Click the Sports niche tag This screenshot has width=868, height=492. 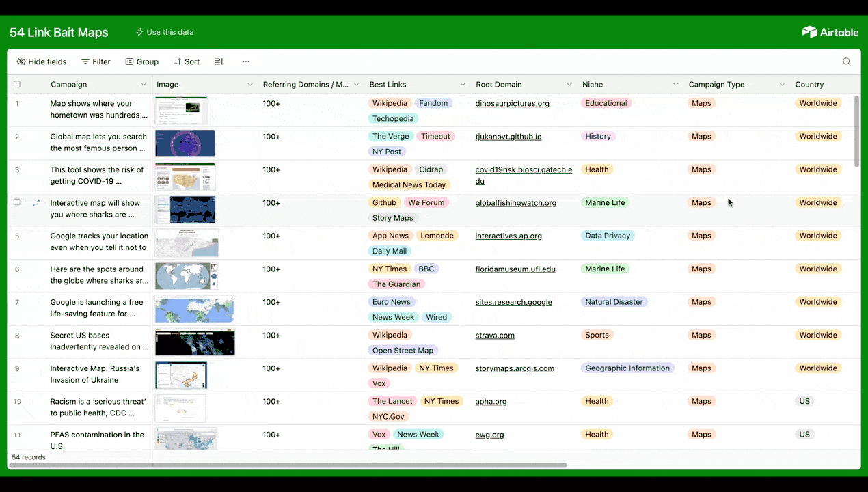click(597, 336)
